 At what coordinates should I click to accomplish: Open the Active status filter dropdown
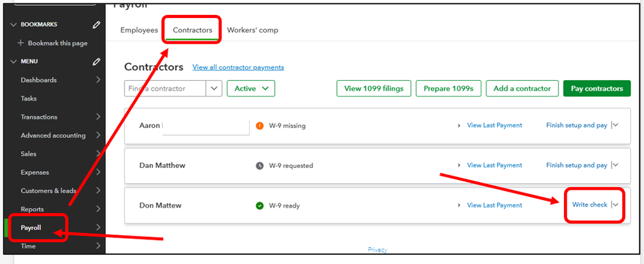(251, 88)
